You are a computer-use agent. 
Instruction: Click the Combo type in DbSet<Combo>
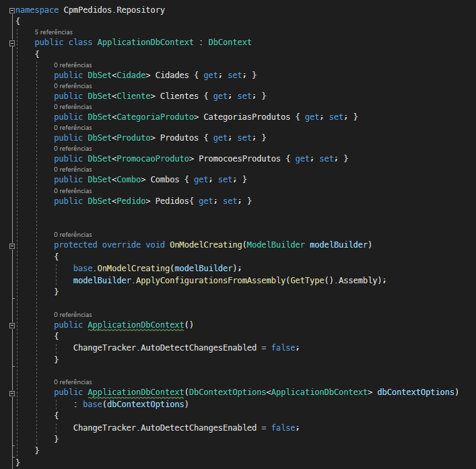[x=129, y=180]
